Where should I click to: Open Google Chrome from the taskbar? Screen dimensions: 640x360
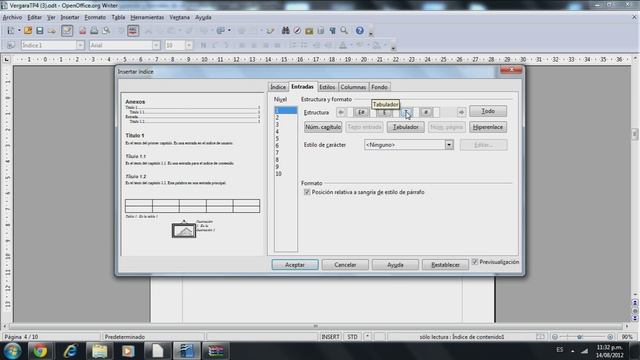tap(40, 351)
